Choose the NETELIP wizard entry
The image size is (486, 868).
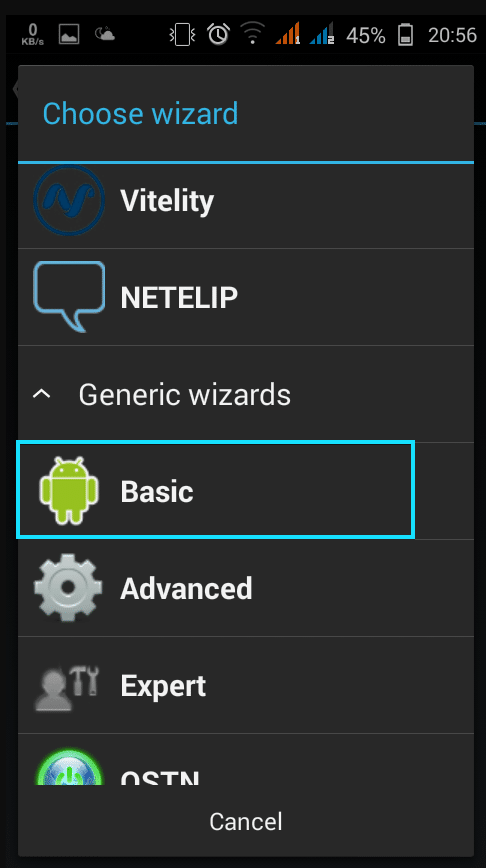point(246,297)
